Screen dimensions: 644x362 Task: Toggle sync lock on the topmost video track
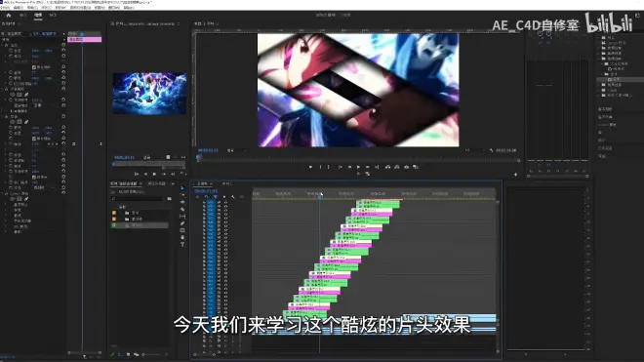219,203
